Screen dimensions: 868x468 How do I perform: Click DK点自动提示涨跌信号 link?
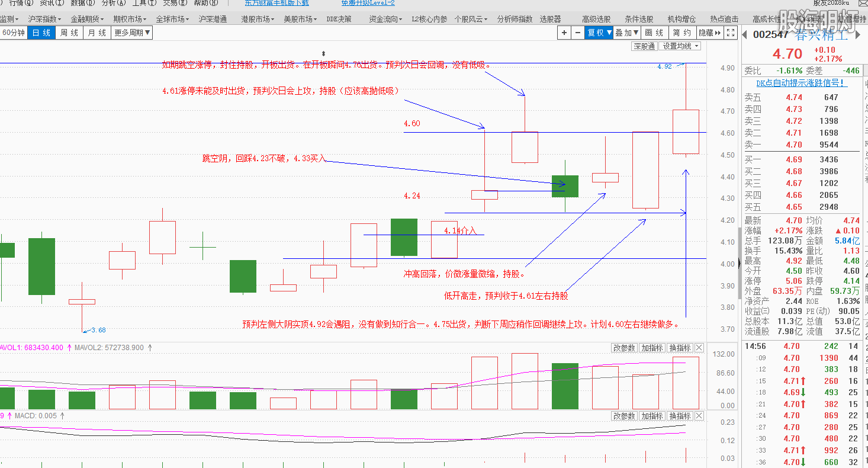click(x=802, y=84)
